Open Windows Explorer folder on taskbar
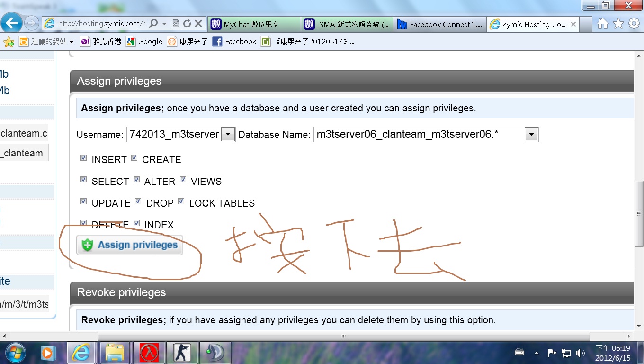The image size is (644, 364). click(114, 353)
